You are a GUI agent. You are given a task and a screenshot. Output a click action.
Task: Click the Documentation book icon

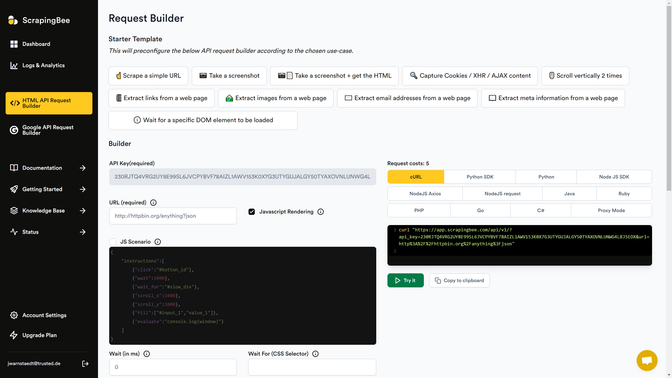(14, 168)
